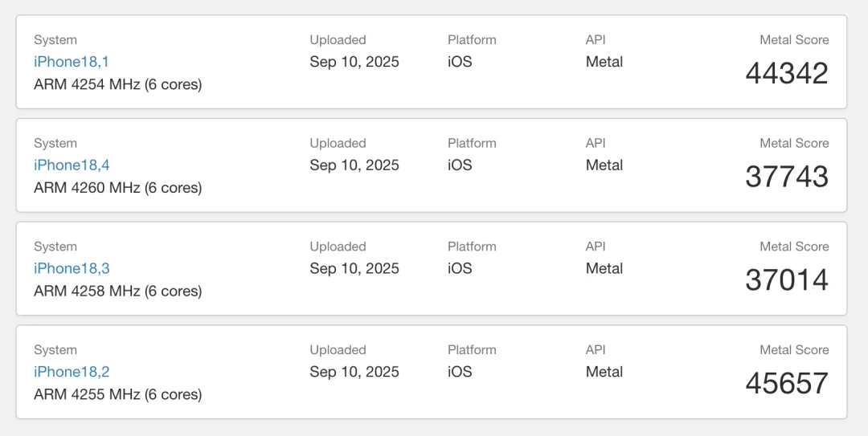Open the iPhone18,1 system link
This screenshot has width=868, height=436.
click(72, 62)
